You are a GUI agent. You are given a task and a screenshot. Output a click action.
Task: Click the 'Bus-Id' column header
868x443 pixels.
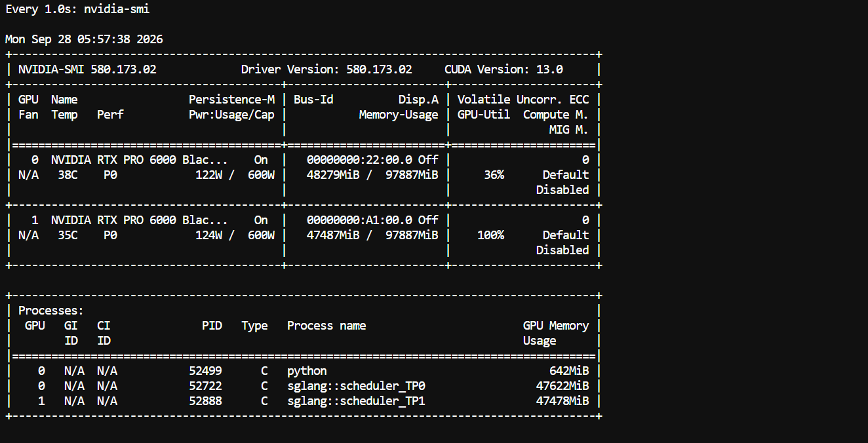pyautogui.click(x=313, y=100)
